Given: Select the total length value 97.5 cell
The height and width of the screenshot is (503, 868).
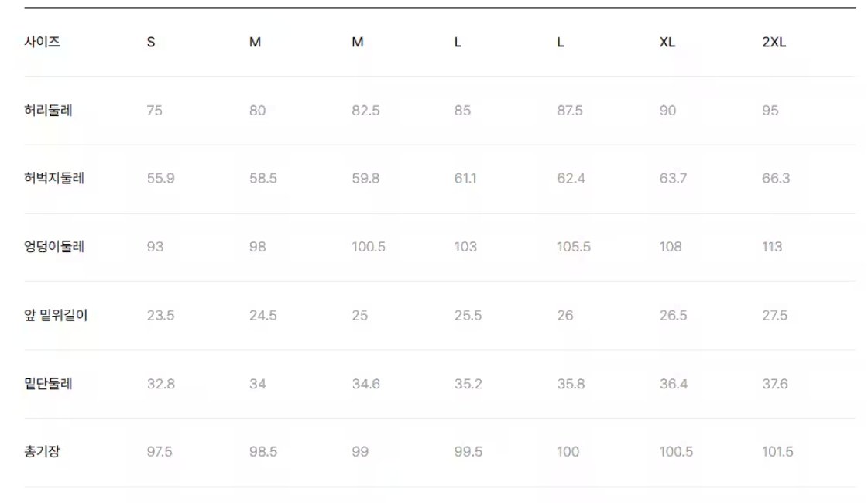Looking at the screenshot, I should click(160, 451).
